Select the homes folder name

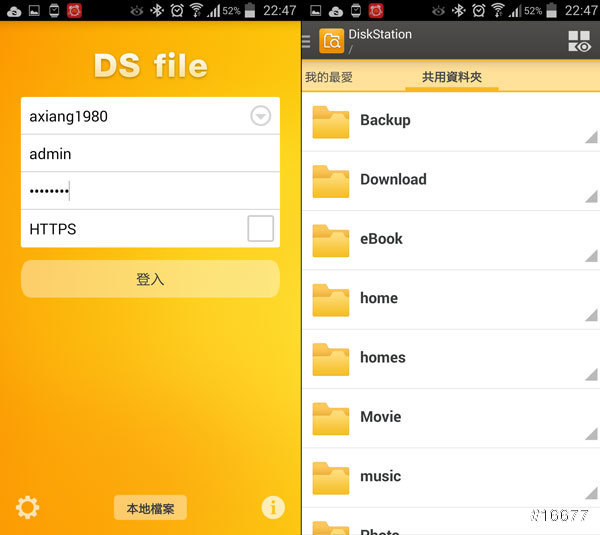point(383,357)
